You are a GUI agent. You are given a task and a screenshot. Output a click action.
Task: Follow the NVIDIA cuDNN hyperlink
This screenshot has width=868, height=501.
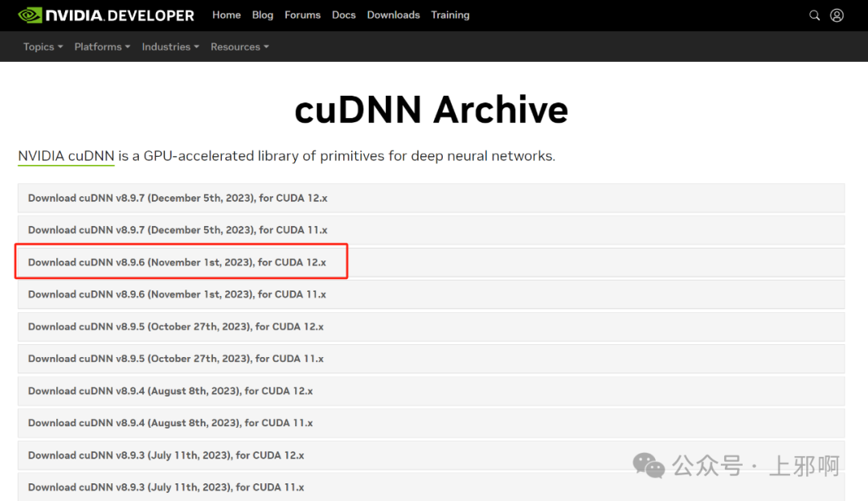click(x=66, y=156)
